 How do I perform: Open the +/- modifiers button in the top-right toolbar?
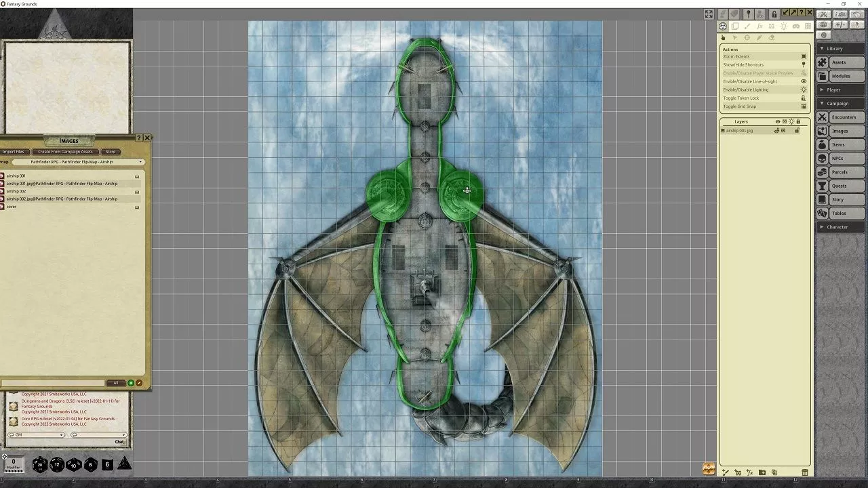(x=840, y=24)
